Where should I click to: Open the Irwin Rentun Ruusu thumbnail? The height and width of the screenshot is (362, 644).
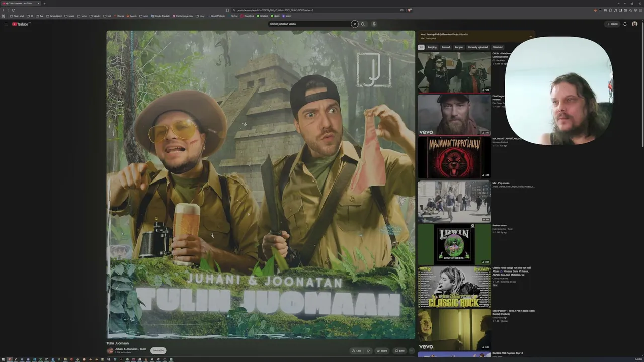tap(454, 244)
